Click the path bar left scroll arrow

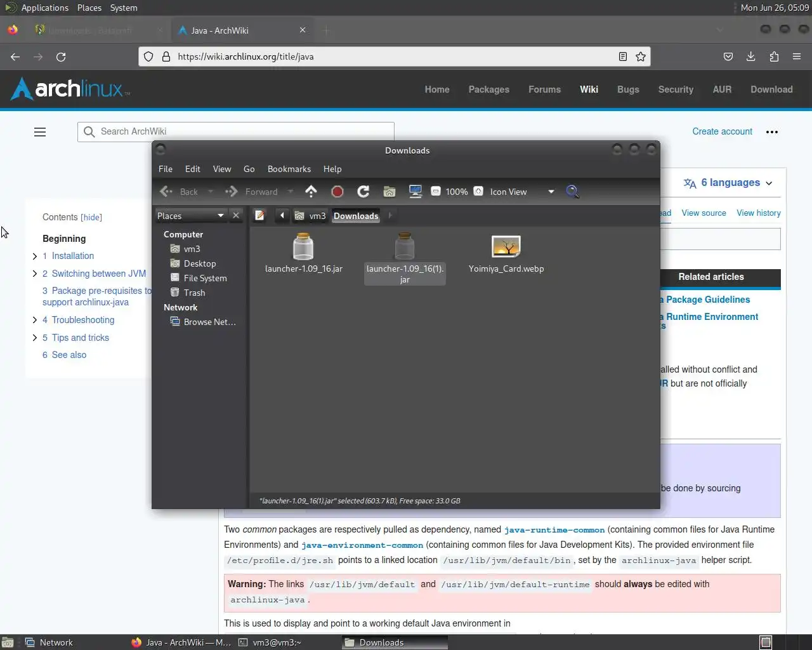(x=282, y=215)
